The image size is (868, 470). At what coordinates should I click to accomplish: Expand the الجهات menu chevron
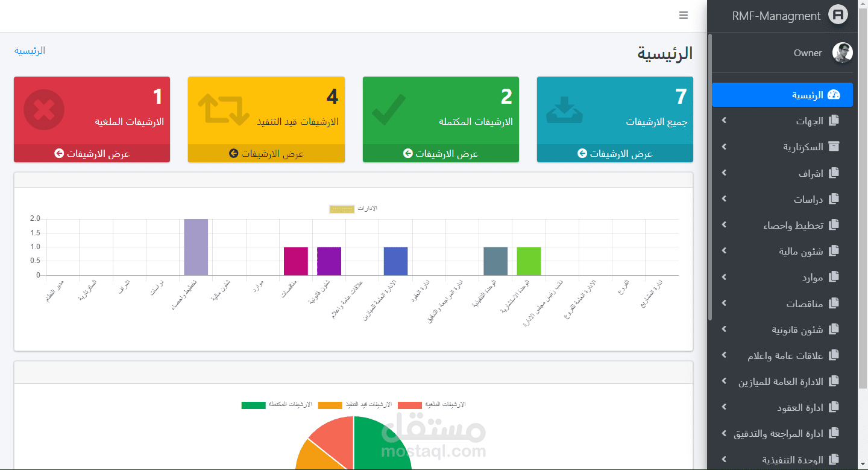coord(724,121)
